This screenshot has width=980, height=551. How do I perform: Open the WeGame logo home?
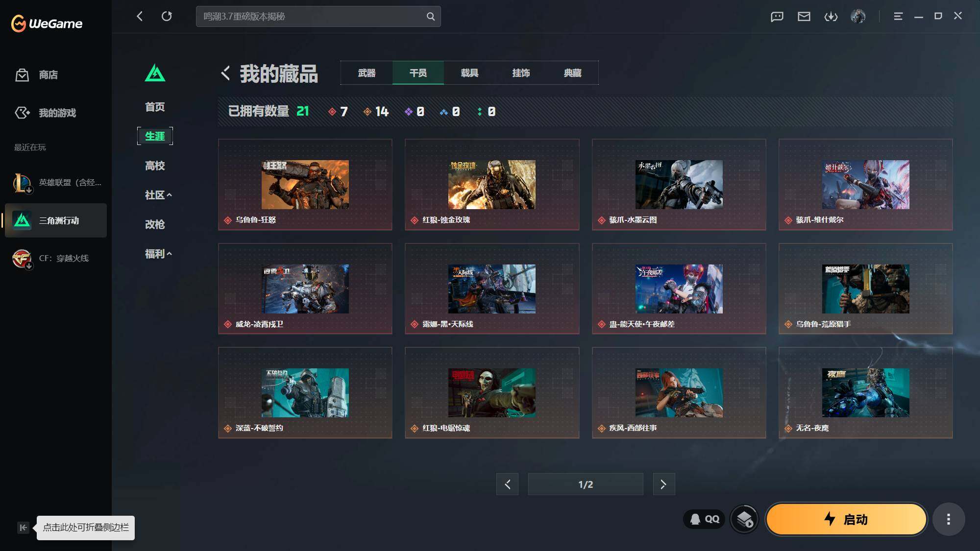click(47, 23)
